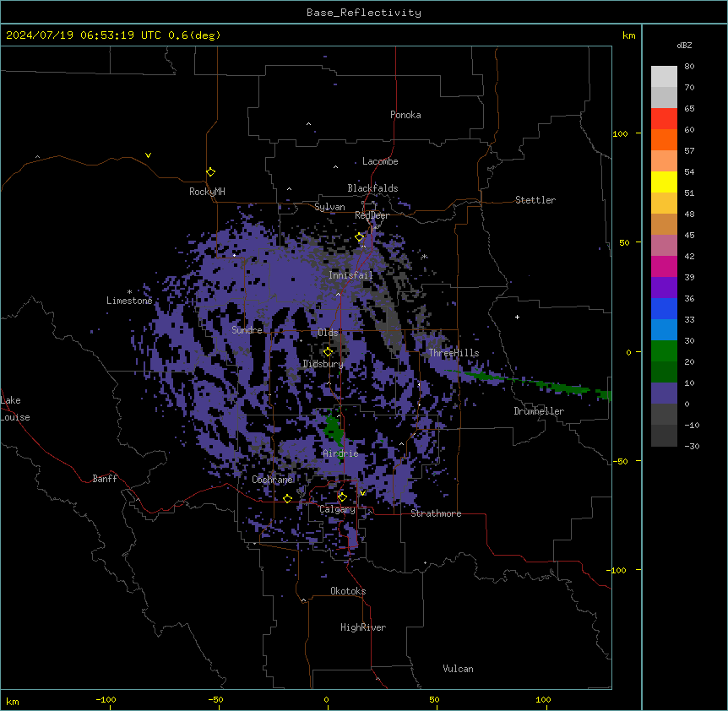Click the Limestone label
Screen dimensions: 728x711
[129, 301]
